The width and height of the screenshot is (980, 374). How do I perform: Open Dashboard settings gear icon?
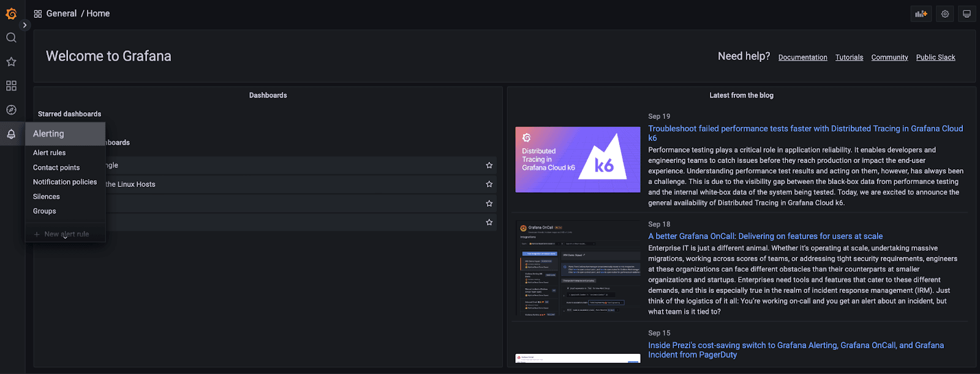(945, 13)
